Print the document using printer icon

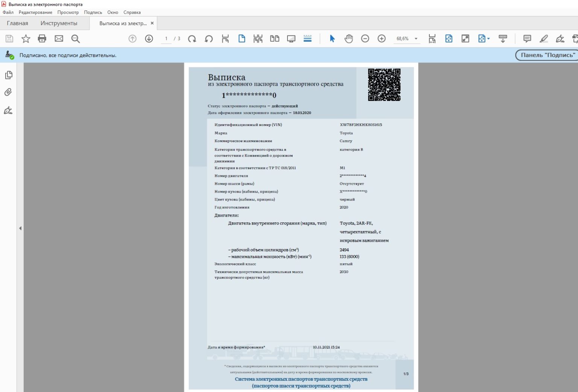[42, 38]
